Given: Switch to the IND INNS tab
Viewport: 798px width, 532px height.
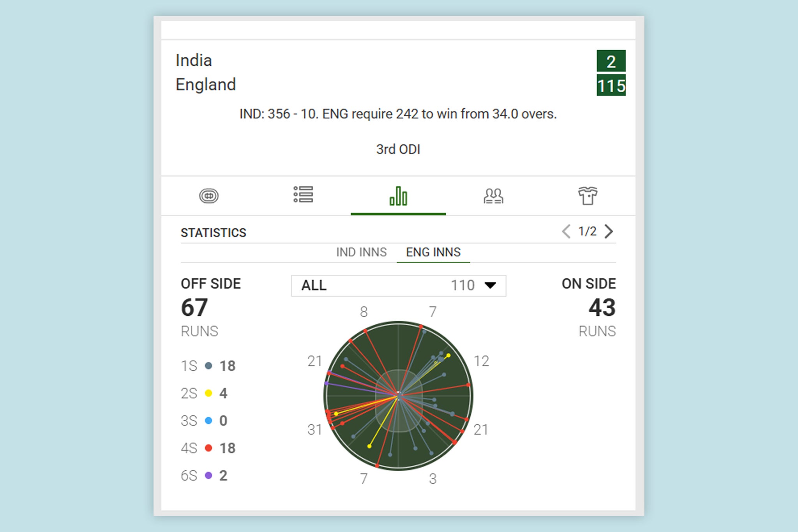Looking at the screenshot, I should 362,252.
